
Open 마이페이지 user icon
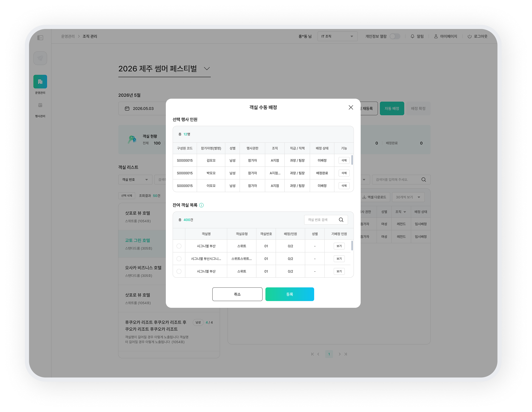point(436,36)
